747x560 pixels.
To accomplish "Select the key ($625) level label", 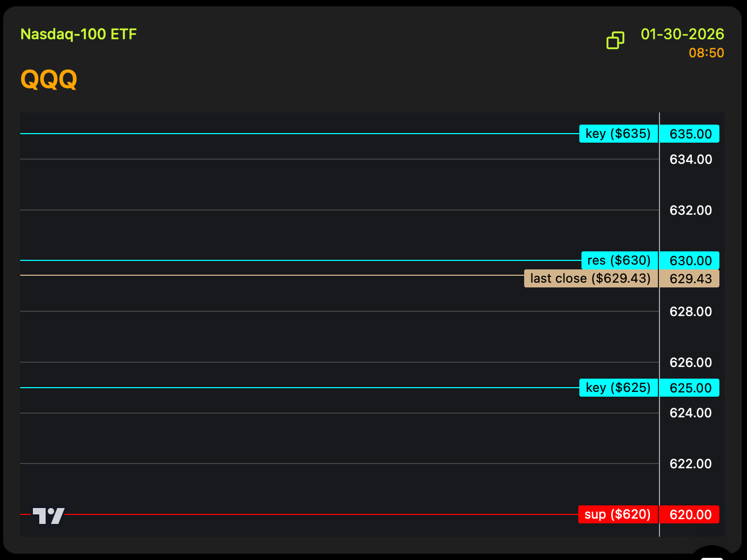I will pyautogui.click(x=618, y=388).
